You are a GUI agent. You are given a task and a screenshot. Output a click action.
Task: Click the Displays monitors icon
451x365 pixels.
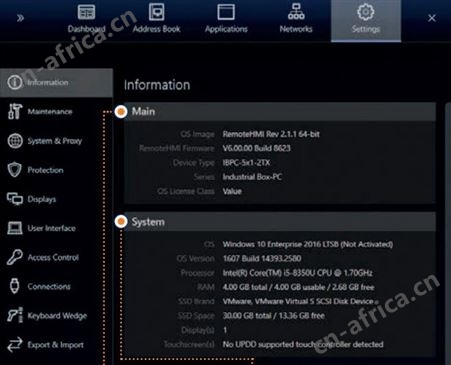[x=15, y=199]
